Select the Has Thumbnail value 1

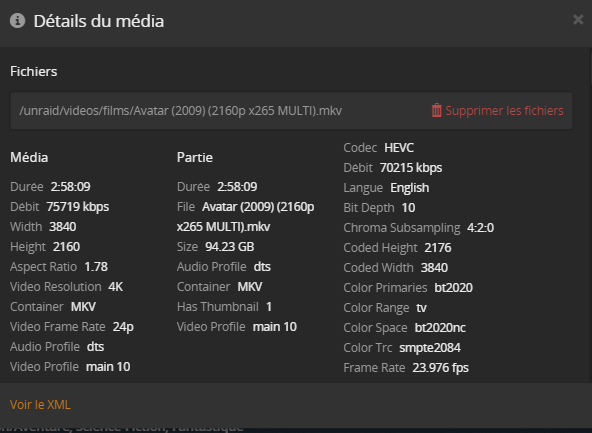(269, 307)
